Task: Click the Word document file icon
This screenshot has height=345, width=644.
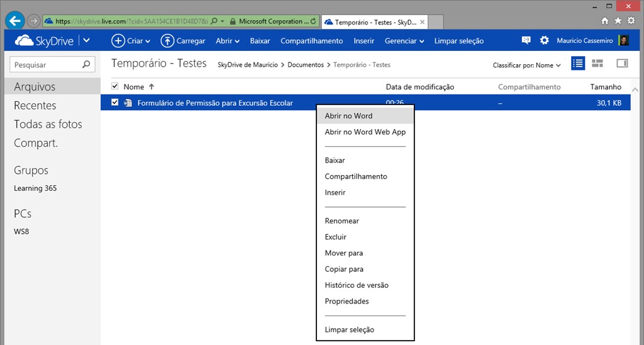Action: click(128, 103)
